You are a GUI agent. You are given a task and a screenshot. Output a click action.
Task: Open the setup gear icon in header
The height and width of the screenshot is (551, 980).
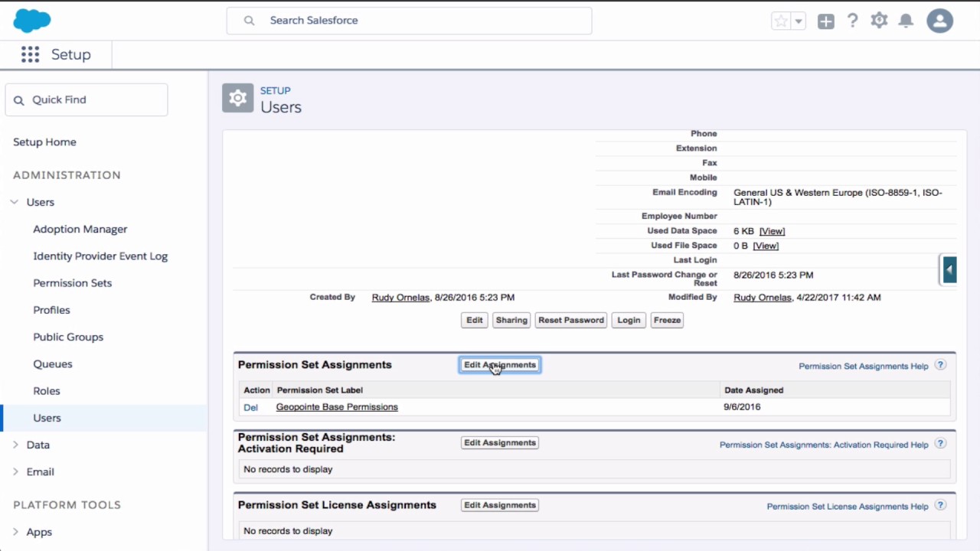coord(879,21)
